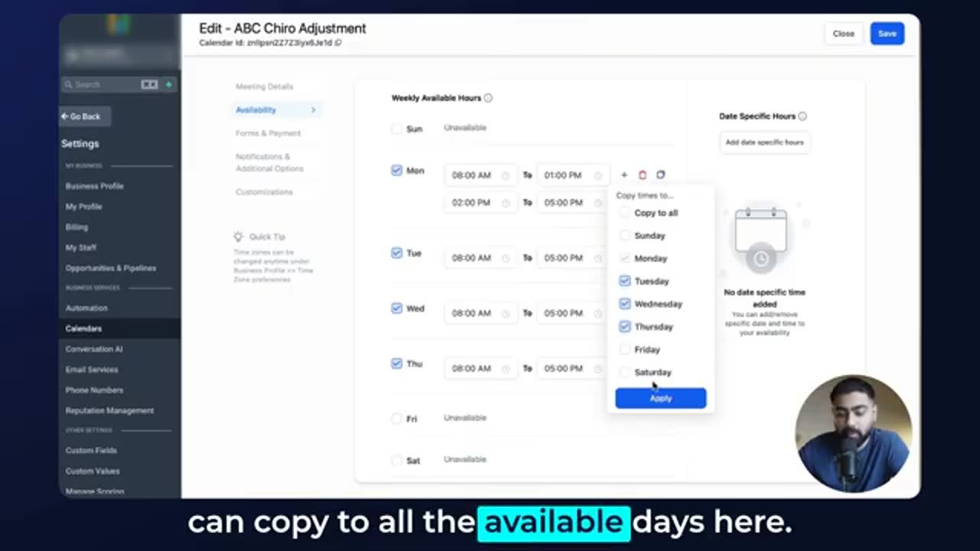
Task: Open clock picker in Monday 08:00 AM field
Action: [505, 175]
